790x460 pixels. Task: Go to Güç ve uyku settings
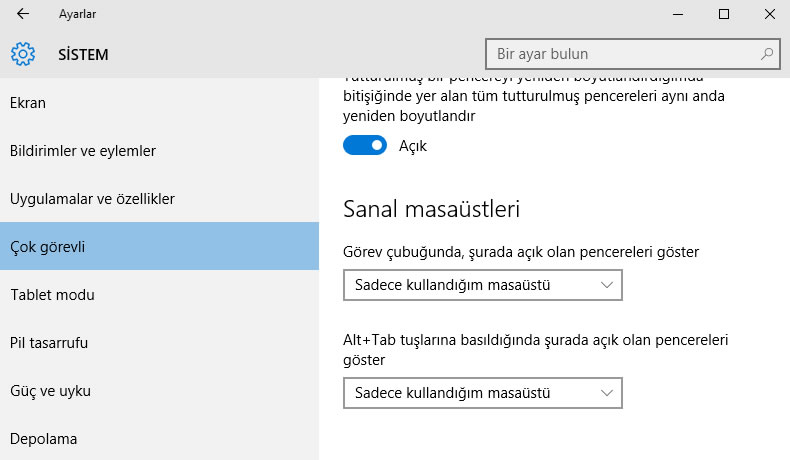[x=159, y=390]
